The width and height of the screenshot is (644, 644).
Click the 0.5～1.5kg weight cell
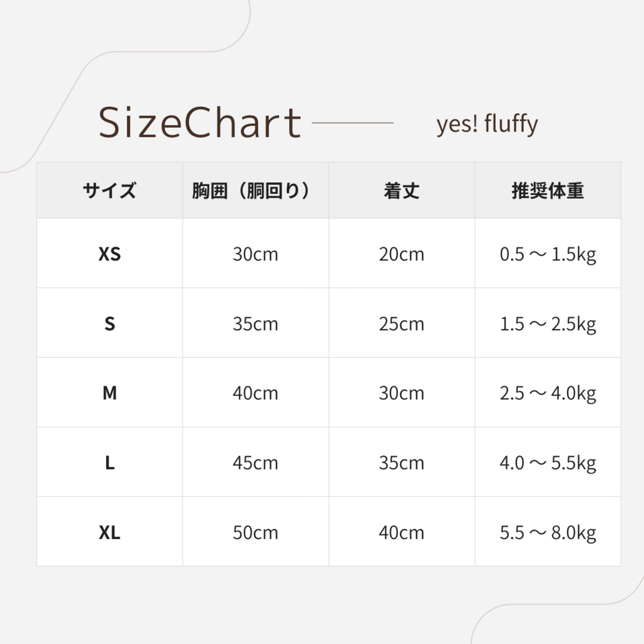coord(547,254)
